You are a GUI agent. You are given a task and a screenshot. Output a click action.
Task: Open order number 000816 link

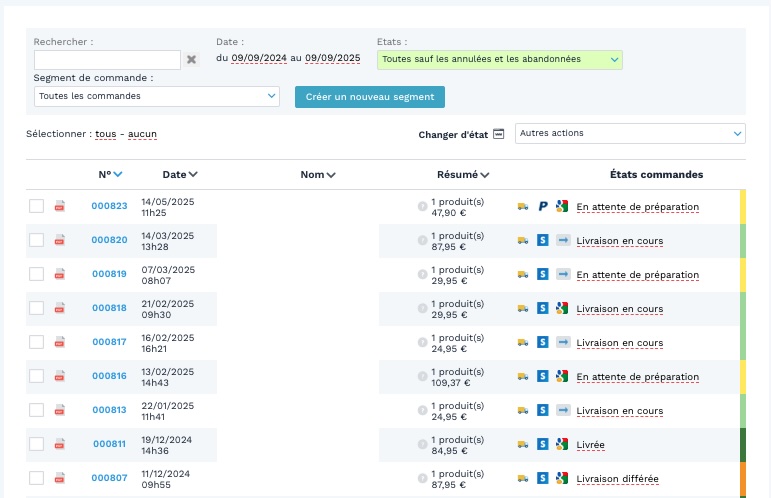pyautogui.click(x=109, y=376)
